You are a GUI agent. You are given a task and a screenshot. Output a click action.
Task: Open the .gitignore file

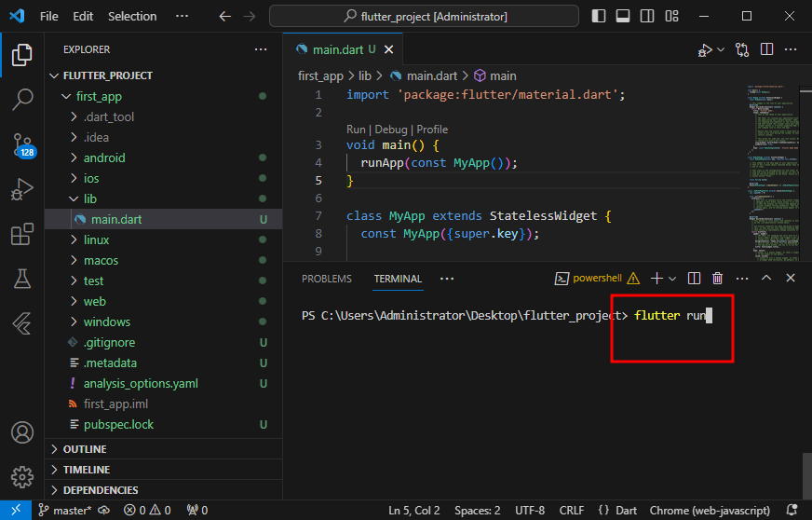pos(163,343)
